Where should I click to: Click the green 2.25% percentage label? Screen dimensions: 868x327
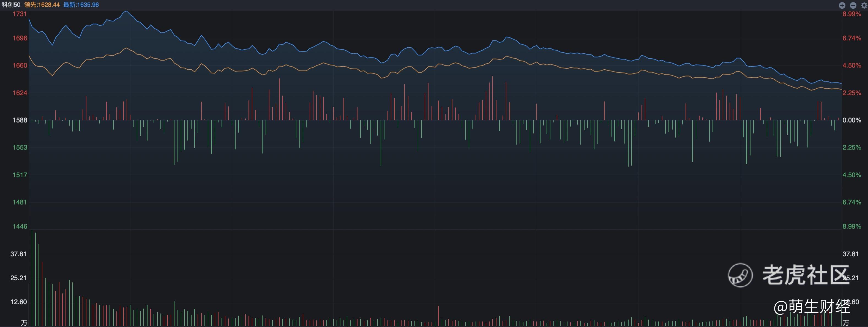(x=852, y=147)
